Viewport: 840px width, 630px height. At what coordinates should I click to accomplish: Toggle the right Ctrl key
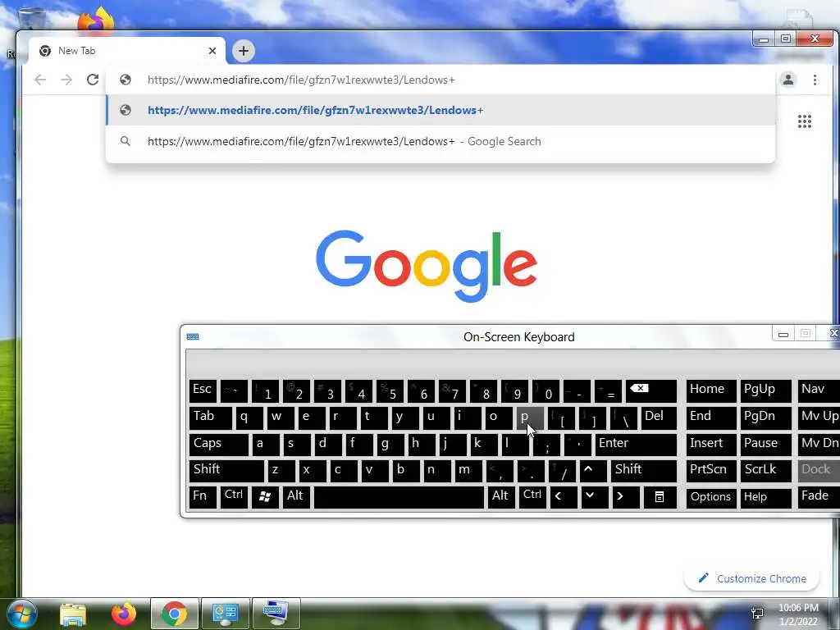[532, 497]
